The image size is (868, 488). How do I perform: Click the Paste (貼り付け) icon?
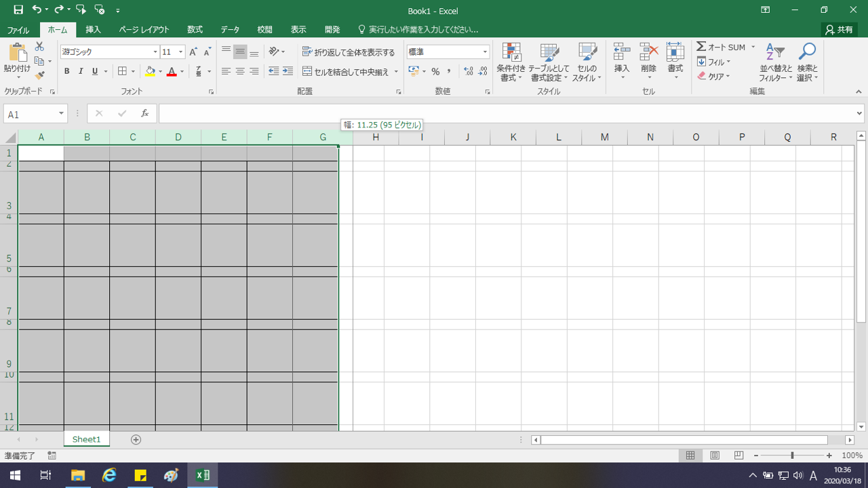tap(17, 52)
